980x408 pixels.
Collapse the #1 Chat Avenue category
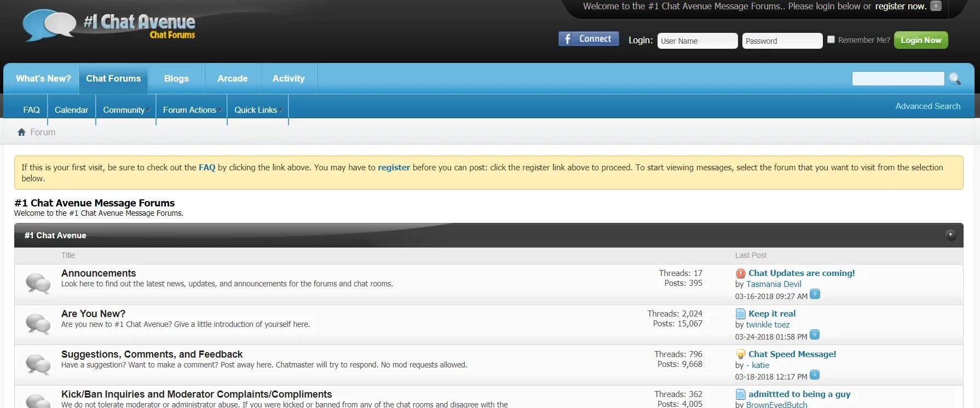pos(951,235)
